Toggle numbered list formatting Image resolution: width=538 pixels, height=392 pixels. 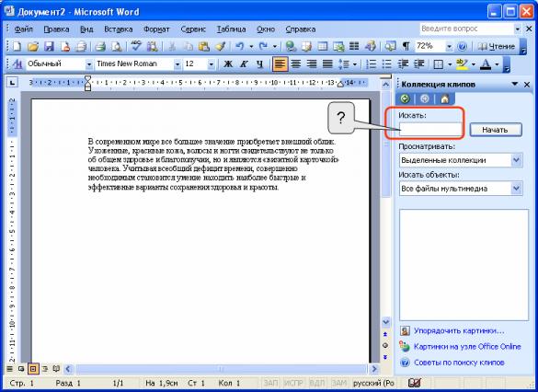pos(372,64)
